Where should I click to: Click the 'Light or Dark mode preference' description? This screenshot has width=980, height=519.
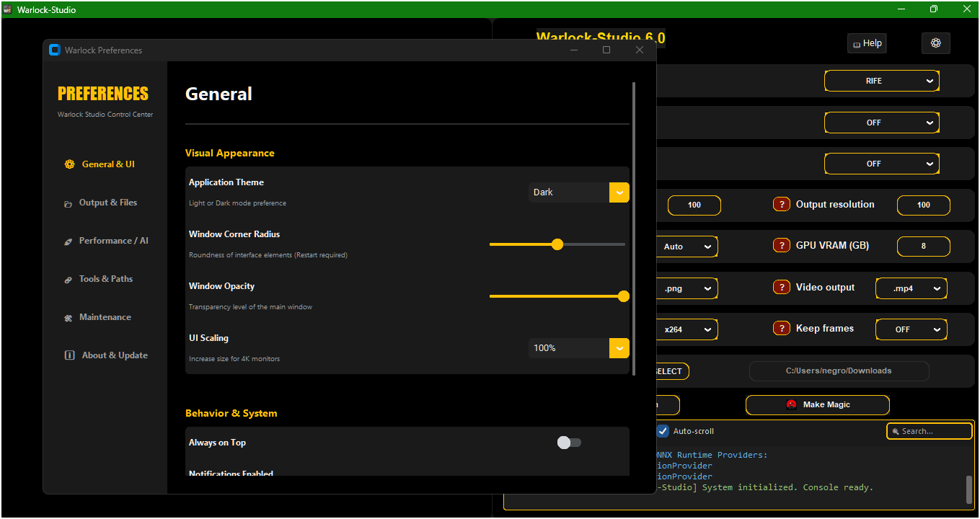click(237, 203)
